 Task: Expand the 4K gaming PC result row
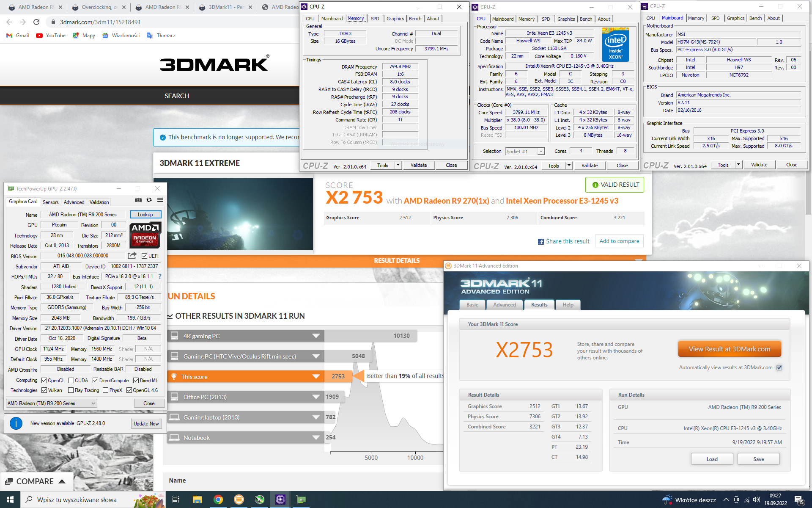coord(316,336)
